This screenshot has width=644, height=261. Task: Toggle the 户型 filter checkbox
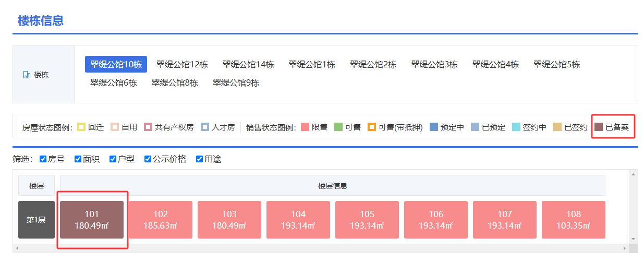click(113, 159)
